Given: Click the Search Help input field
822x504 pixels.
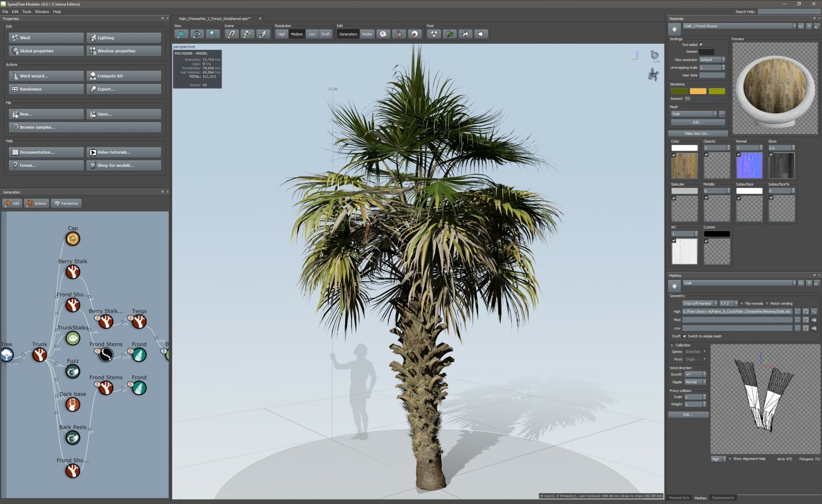Looking at the screenshot, I should 789,11.
